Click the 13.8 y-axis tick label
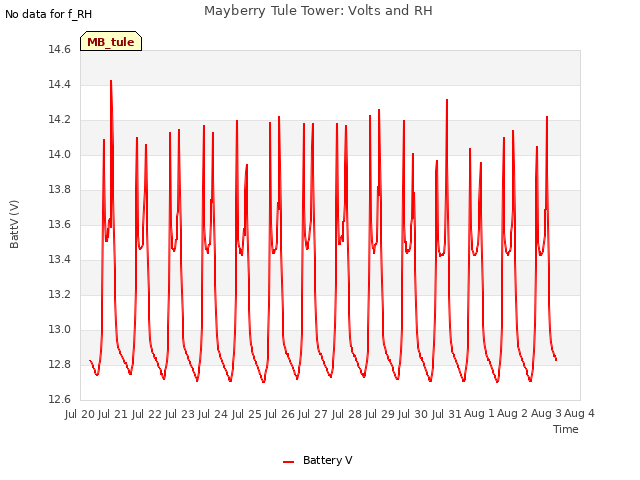This screenshot has width=640, height=480. pos(59,190)
